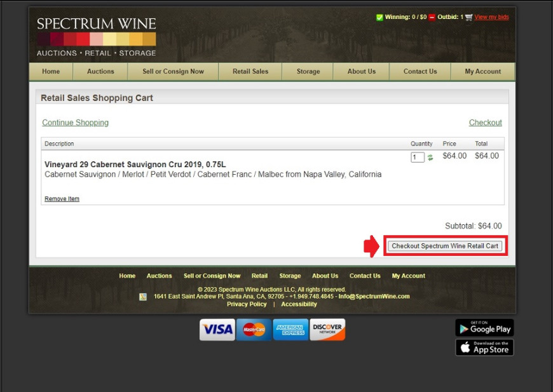The image size is (553, 392).
Task: Open the Google Play badge
Action: coord(484,328)
